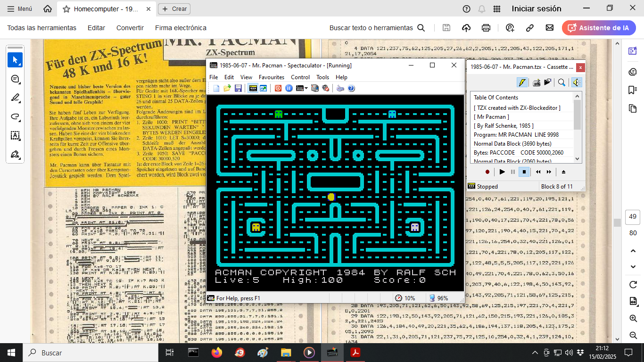Start recording with red Cassette record button
Screen dimensions: 644x362
click(487, 172)
